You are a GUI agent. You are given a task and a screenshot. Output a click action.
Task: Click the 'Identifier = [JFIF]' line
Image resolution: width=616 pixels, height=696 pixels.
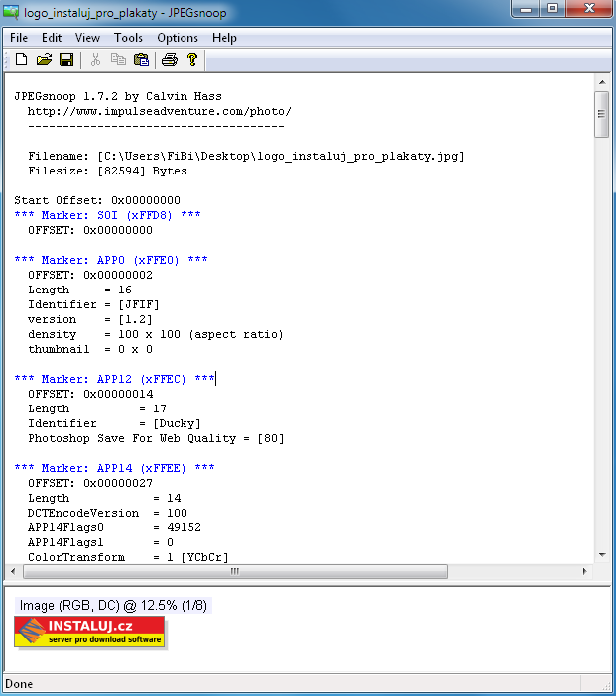pos(93,305)
